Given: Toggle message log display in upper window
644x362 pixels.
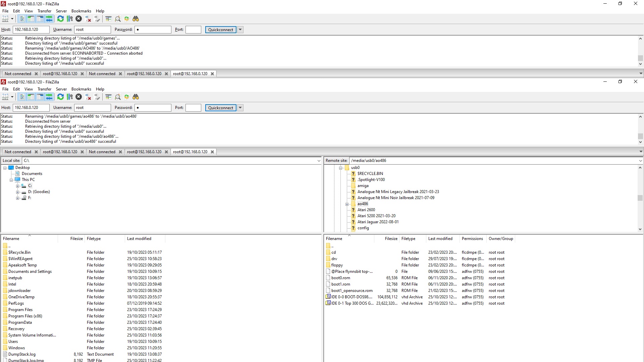Looking at the screenshot, I should pyautogui.click(x=22, y=19).
